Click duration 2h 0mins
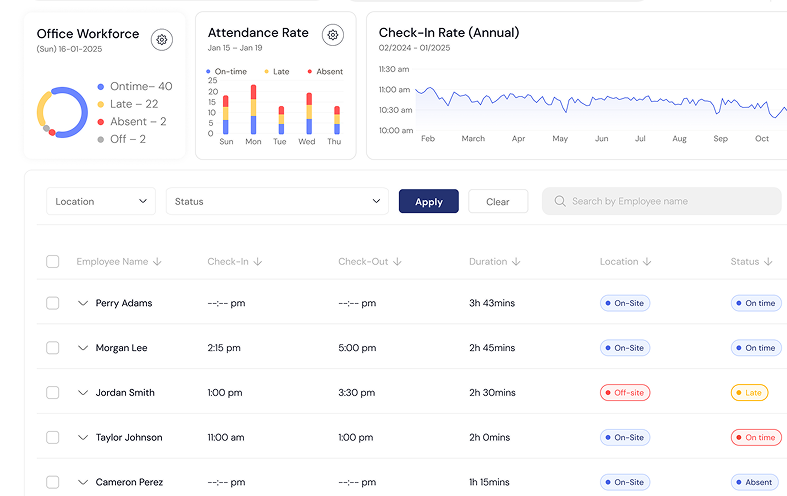The height and width of the screenshot is (496, 787). (x=489, y=437)
